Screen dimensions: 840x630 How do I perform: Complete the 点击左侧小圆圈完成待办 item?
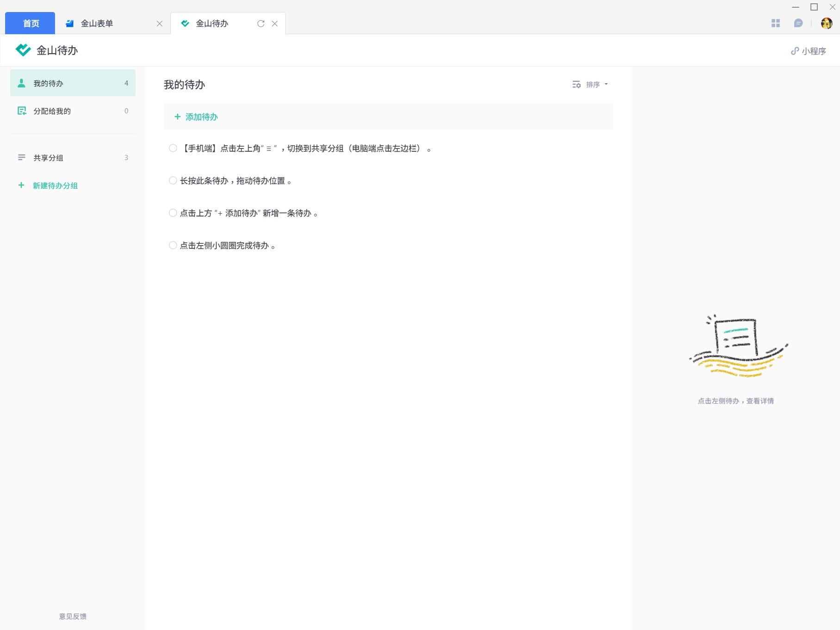[173, 245]
